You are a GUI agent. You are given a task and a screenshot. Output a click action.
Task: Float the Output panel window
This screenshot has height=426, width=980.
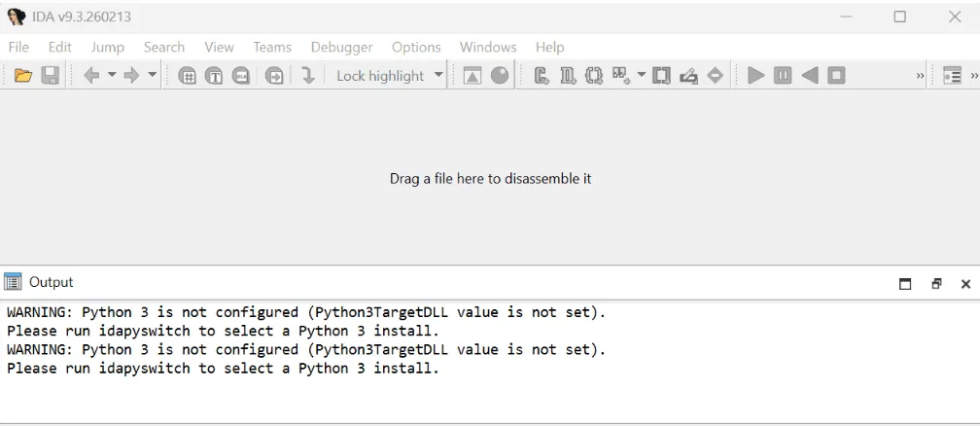pyautogui.click(x=936, y=284)
